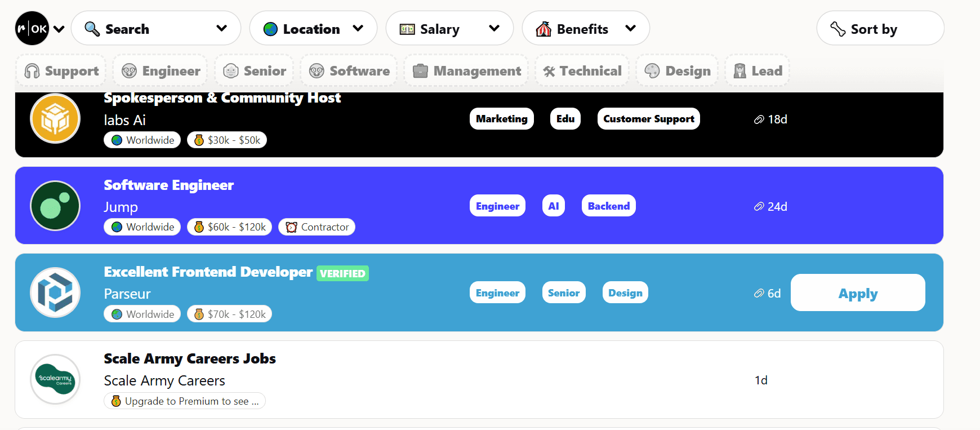This screenshot has height=430, width=980.
Task: Click the palette icon on Design tag
Action: pyautogui.click(x=652, y=71)
